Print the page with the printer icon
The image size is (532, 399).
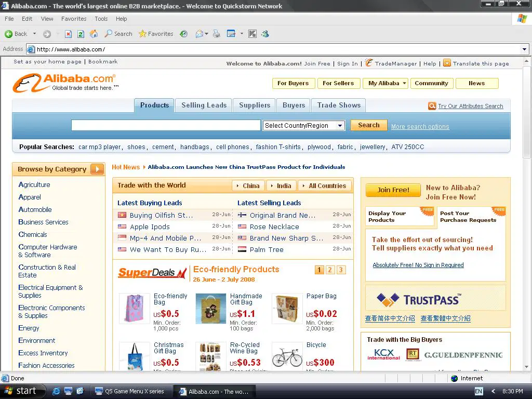(217, 34)
